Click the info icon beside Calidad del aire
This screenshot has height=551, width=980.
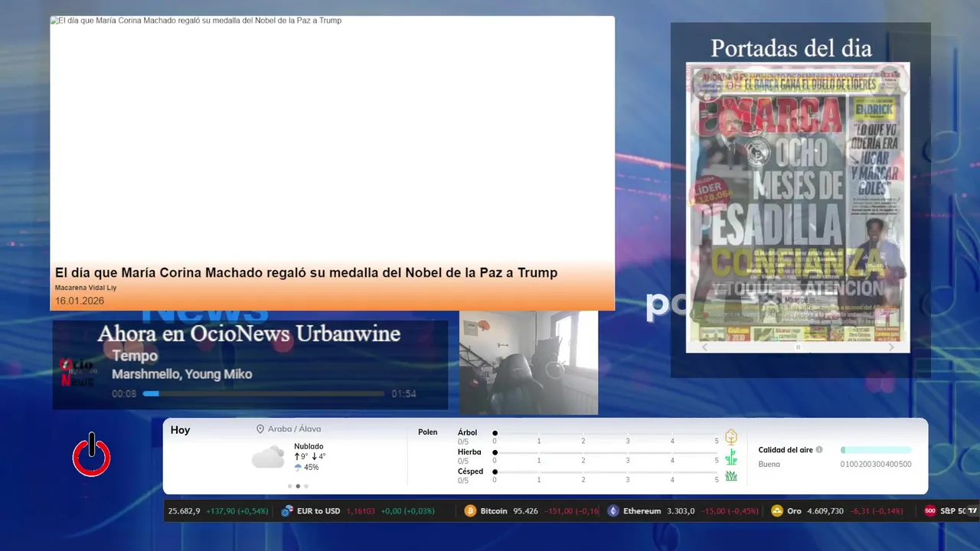coord(819,450)
